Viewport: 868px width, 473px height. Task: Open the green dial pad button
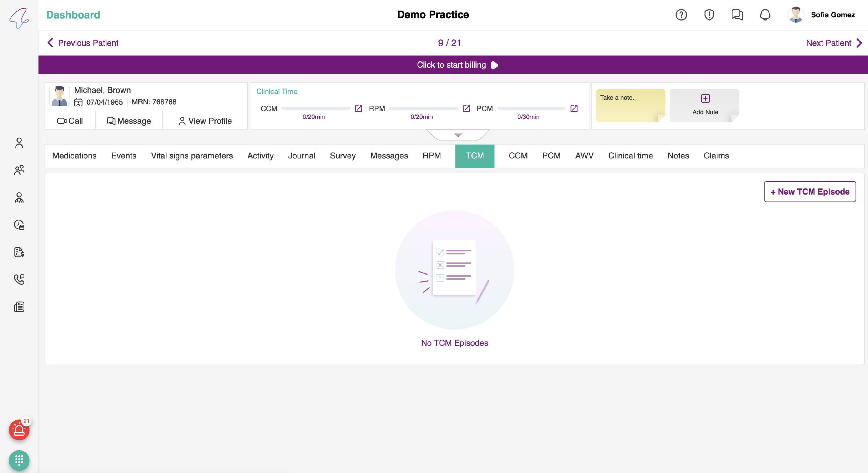point(19,460)
